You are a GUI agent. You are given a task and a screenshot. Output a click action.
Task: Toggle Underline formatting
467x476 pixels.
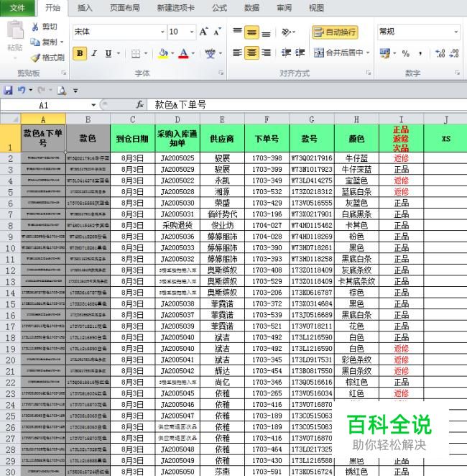(108, 54)
